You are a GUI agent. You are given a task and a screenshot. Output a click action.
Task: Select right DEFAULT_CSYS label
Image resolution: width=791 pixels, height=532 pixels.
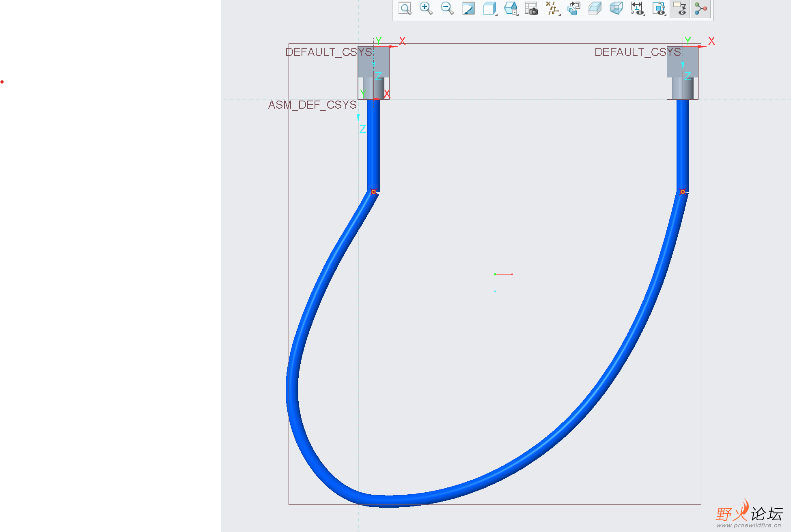tap(638, 52)
